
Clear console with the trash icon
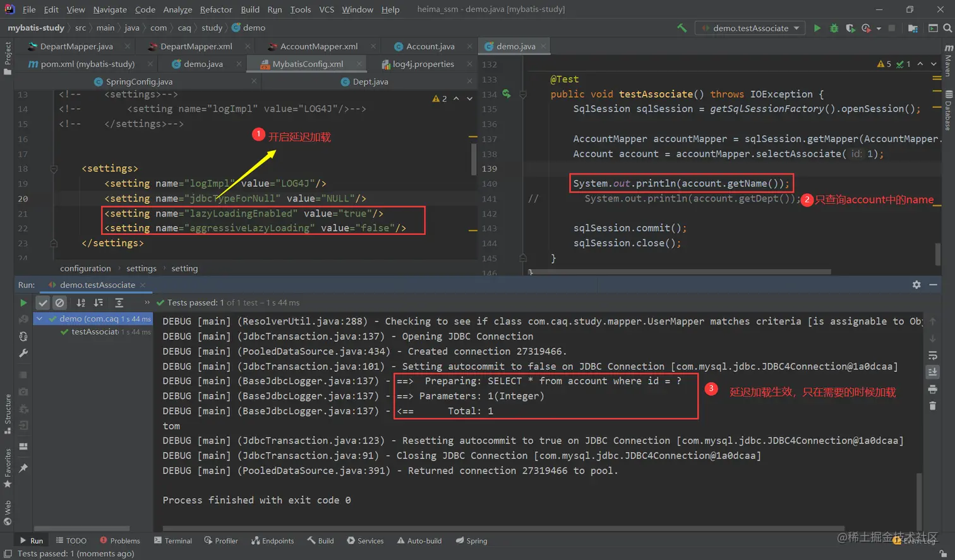(x=933, y=405)
